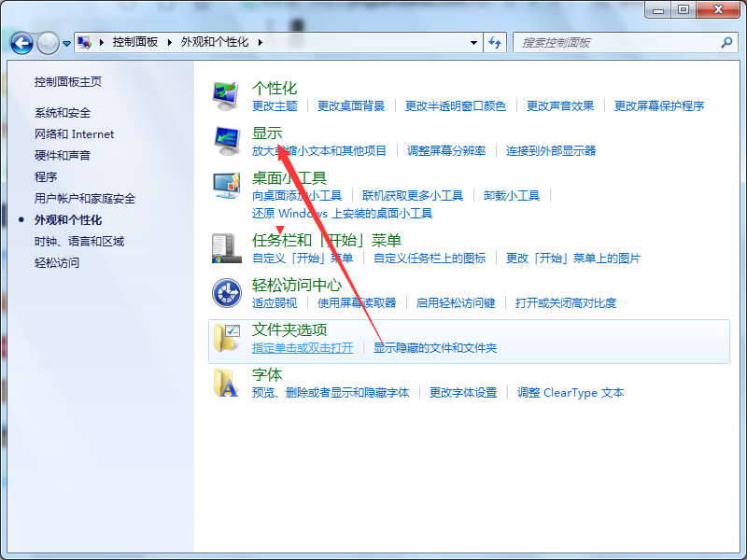This screenshot has width=747, height=560.
Task: Click 任务栏和「开始」菜单 heading
Action: click(x=327, y=241)
